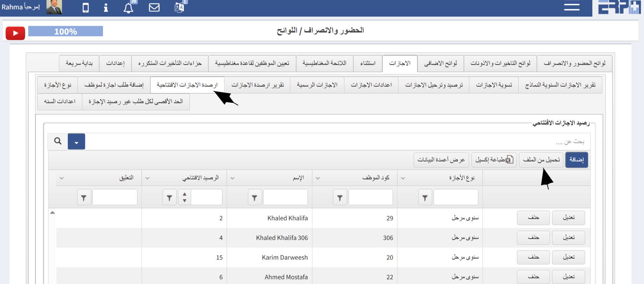Click تعديل for Khaled Khalifa 306
The height and width of the screenshot is (284, 644).
569,238
